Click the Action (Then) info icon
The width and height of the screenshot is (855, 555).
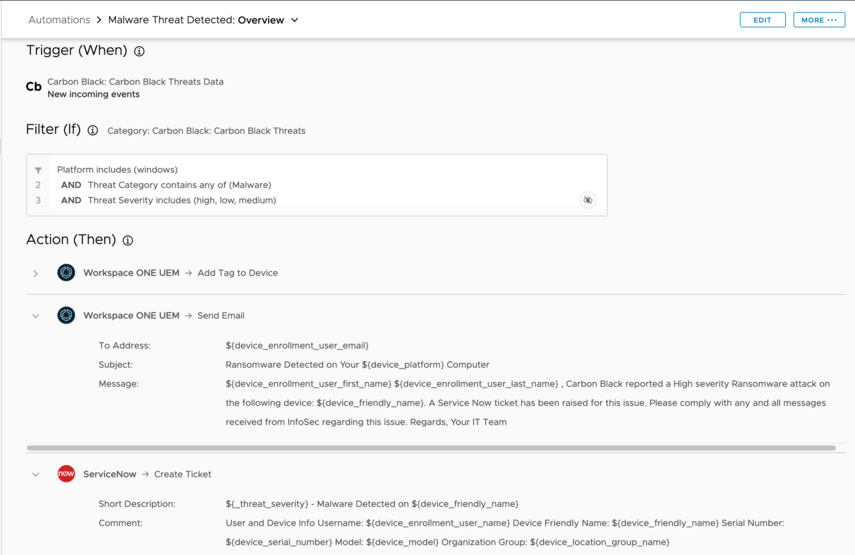[x=128, y=241]
